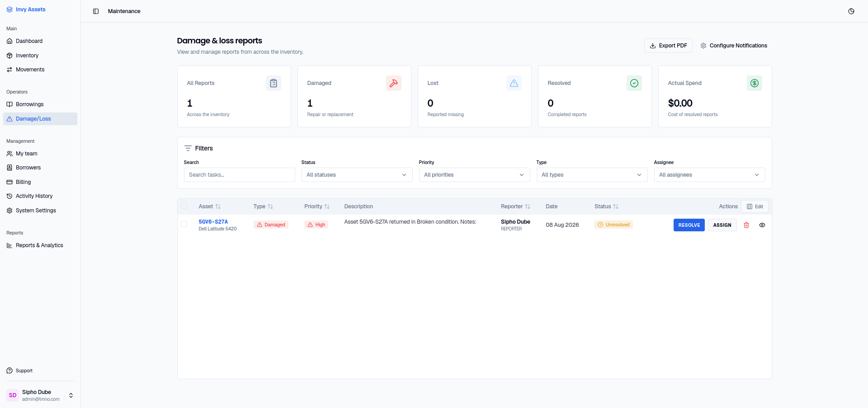This screenshot has height=408, width=868.
Task: Click the RESOLVE button
Action: pos(689,225)
